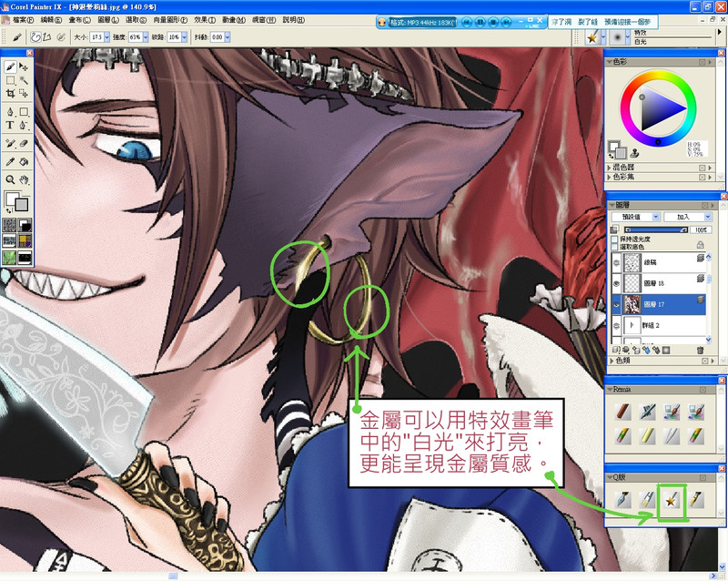728x581 pixels.
Task: Select layer 圖層 18 by name
Action: tap(653, 283)
